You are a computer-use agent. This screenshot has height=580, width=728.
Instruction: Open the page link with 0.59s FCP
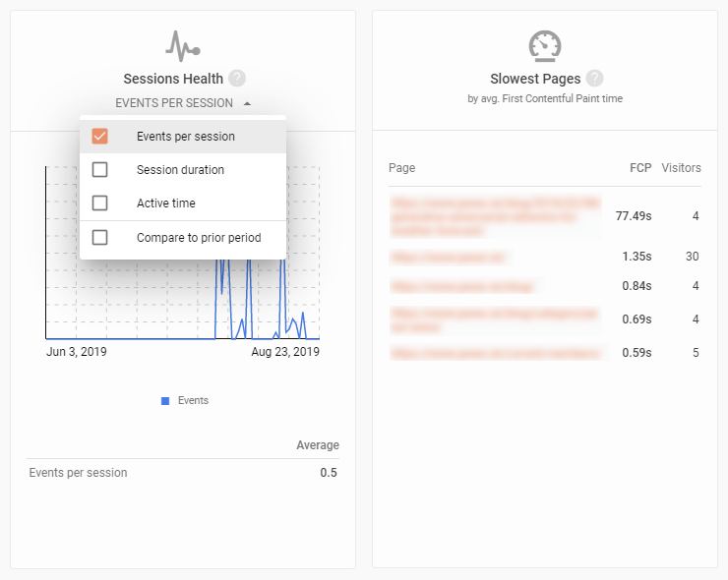point(499,353)
